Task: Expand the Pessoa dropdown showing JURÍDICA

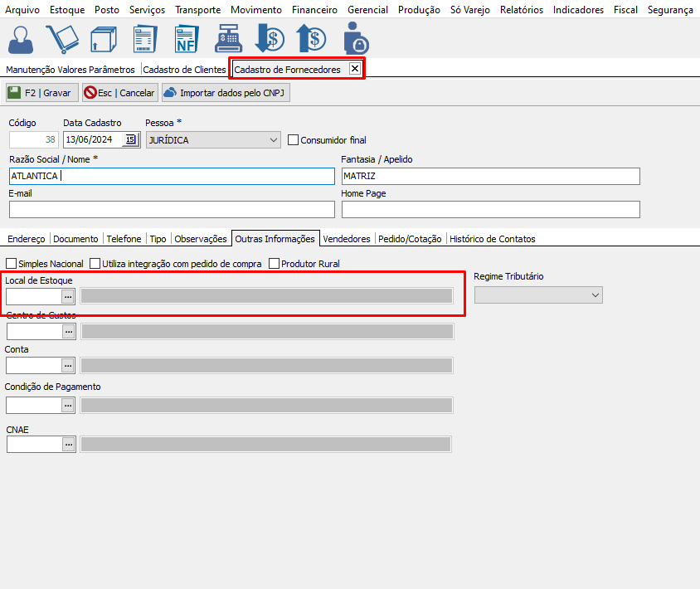Action: 274,140
